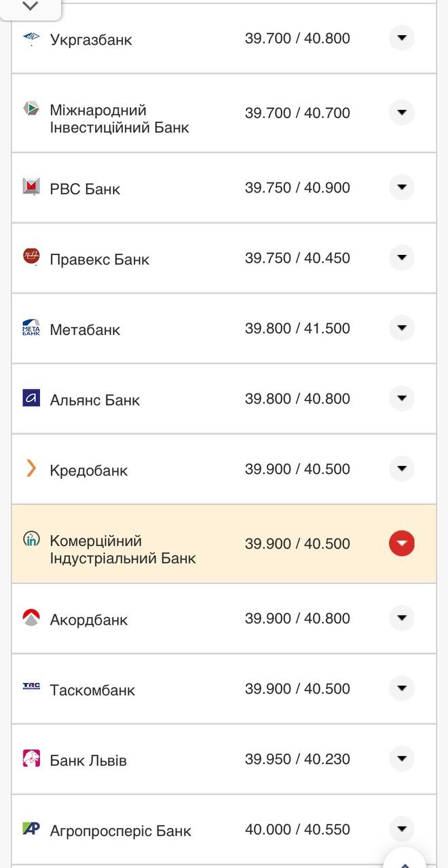This screenshot has width=448, height=868.
Task: Click the Акордбанк logo icon
Action: coord(30,618)
